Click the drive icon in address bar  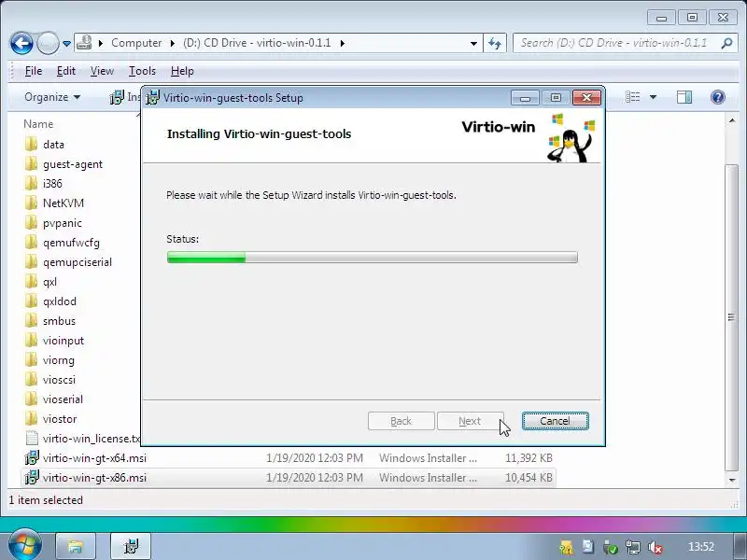(x=84, y=43)
